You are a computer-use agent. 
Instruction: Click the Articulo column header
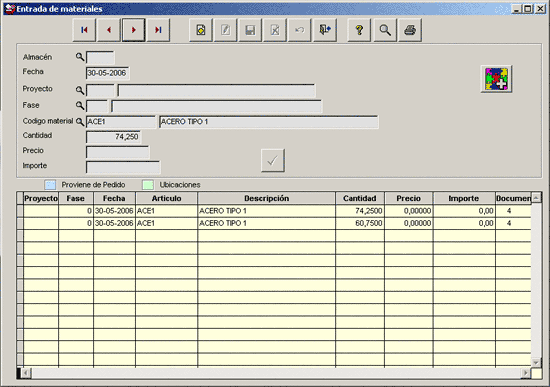[167, 198]
